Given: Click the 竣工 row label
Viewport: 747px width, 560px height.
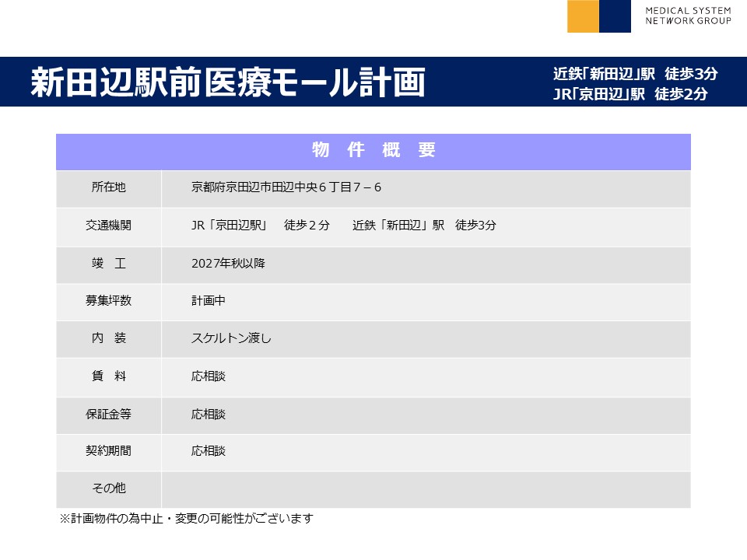Looking at the screenshot, I should click(x=108, y=264).
